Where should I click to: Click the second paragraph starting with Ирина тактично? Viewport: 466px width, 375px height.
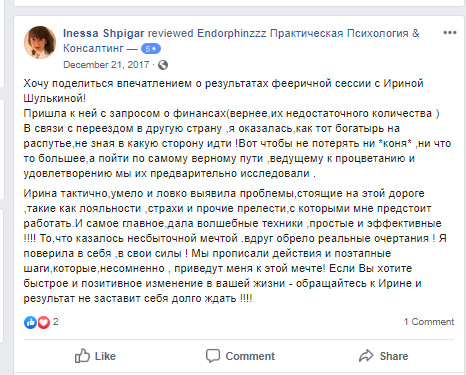[x=235, y=246]
